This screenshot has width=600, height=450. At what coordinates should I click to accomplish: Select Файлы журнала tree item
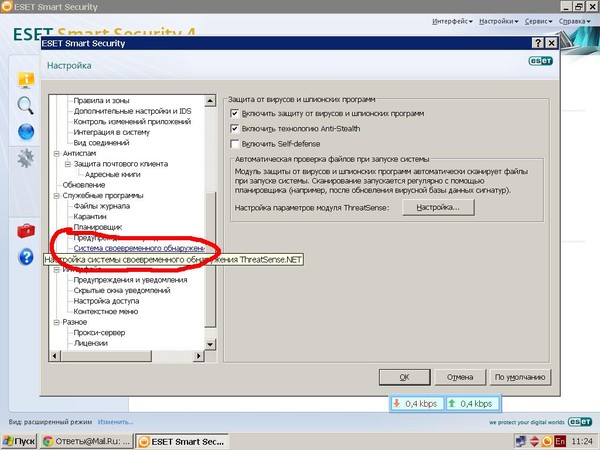click(x=102, y=206)
